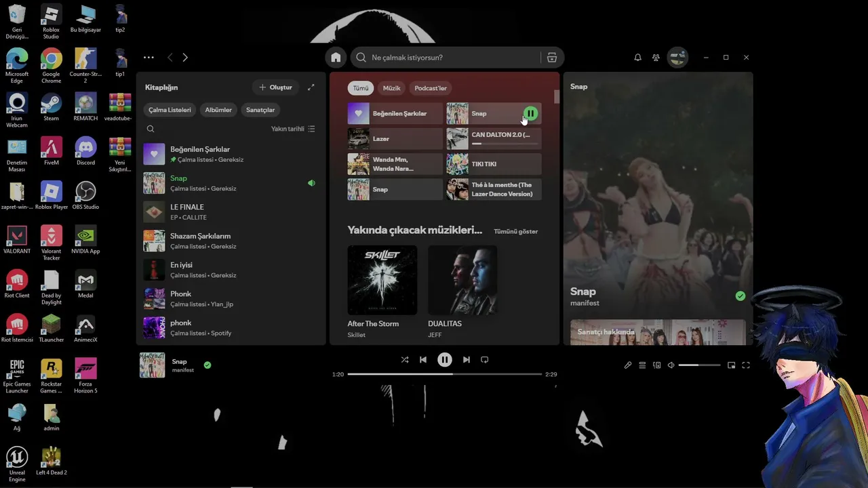Viewport: 868px width, 488px height.
Task: Open the Steam desktop shortcut
Action: (51, 107)
